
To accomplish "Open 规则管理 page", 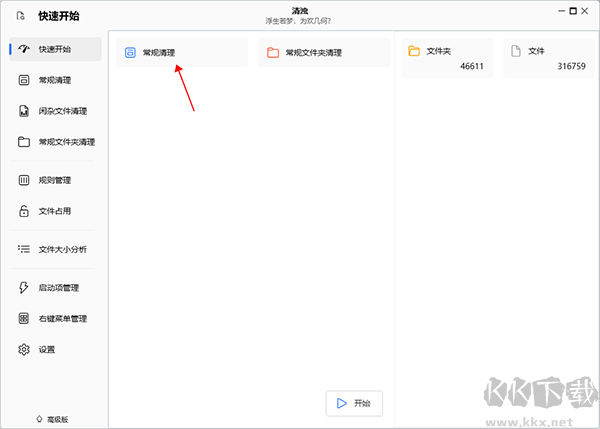I will click(x=54, y=181).
